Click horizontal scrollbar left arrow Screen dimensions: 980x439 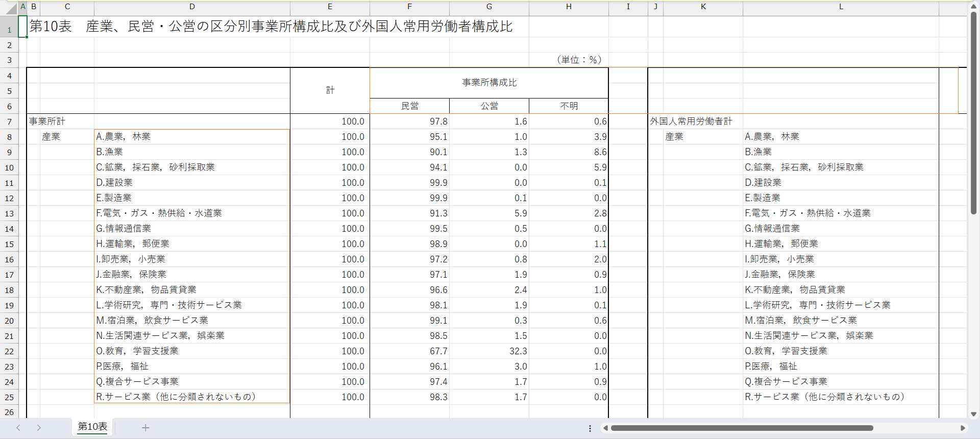605,428
